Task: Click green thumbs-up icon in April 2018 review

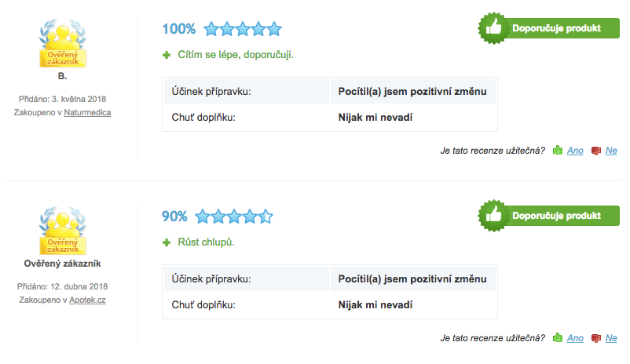Action: 557,338
